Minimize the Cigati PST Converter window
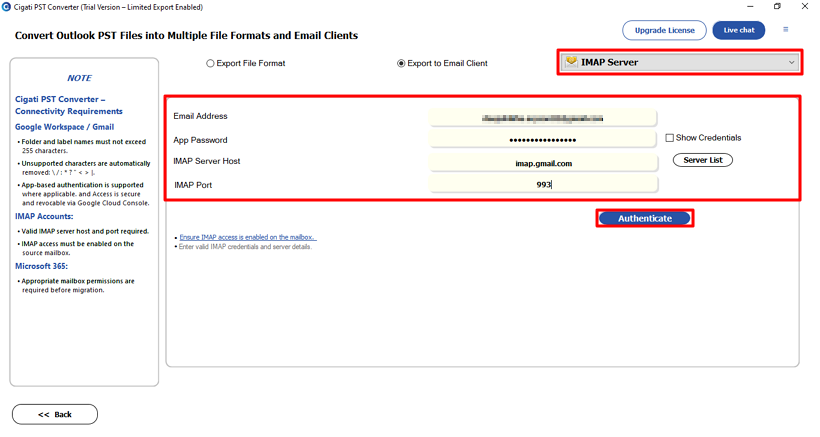This screenshot has height=437, width=820. (x=750, y=6)
